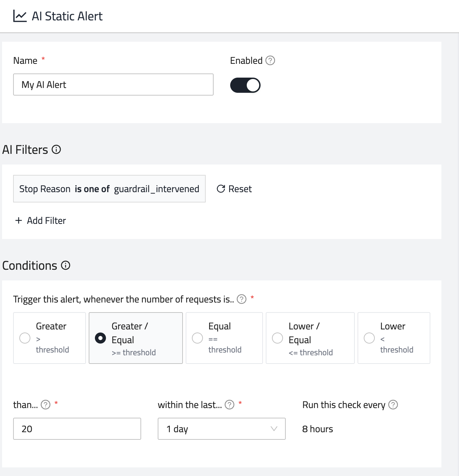This screenshot has height=476, width=459.
Task: Select the Greater > threshold radio option
Action: tap(25, 338)
